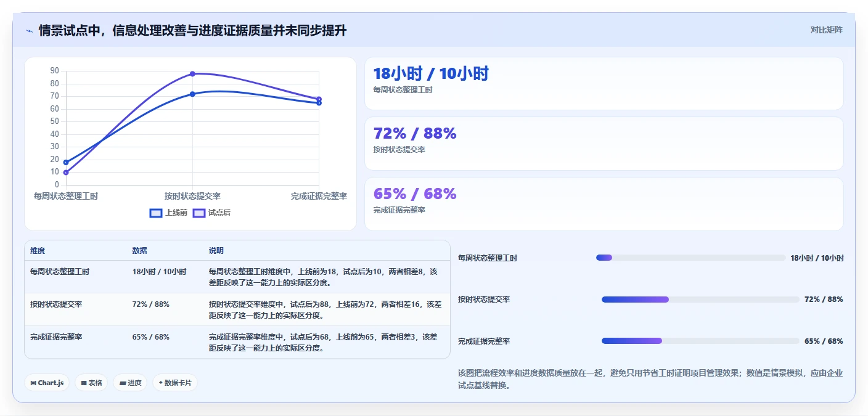Click the 按时状态提交率 progress bar
The width and height of the screenshot is (868, 416).
[700, 300]
